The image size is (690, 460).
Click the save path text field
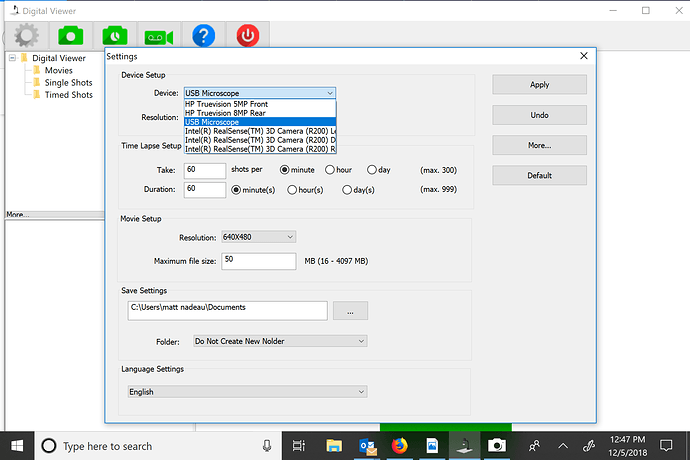[228, 311]
